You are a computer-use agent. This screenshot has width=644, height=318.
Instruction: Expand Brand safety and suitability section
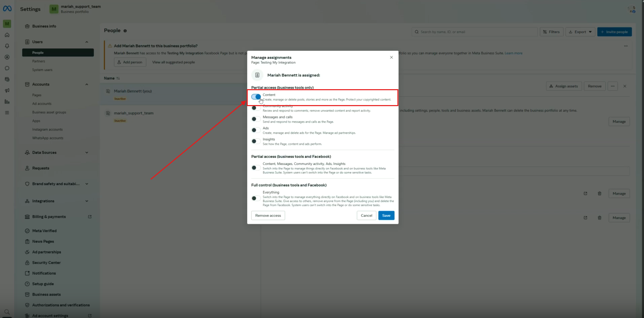click(87, 184)
